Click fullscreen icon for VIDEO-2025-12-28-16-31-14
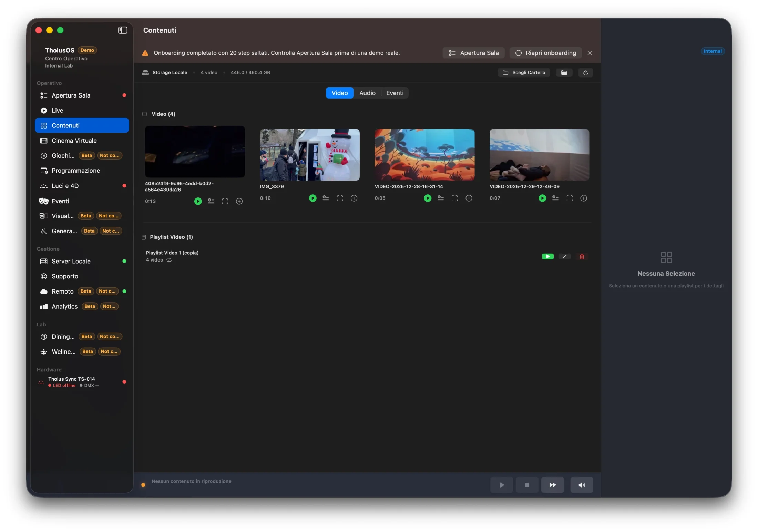 (x=454, y=198)
